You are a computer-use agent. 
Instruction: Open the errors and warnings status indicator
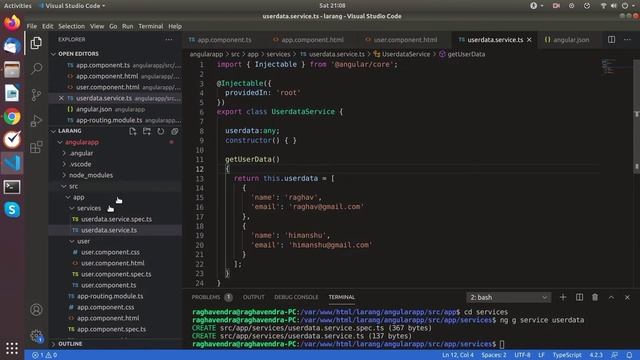point(44,355)
